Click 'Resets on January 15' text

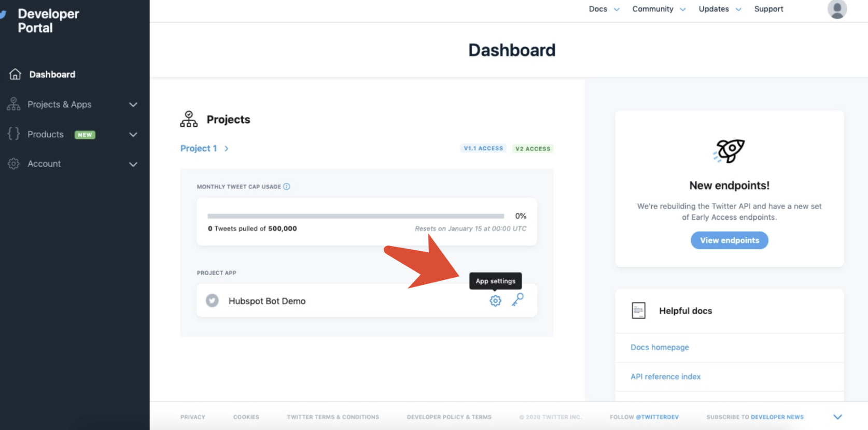(470, 228)
